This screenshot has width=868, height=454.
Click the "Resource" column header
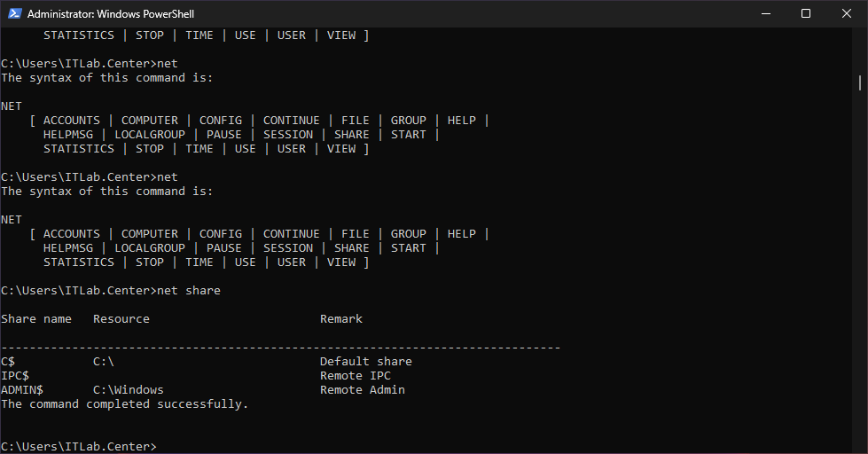point(121,319)
